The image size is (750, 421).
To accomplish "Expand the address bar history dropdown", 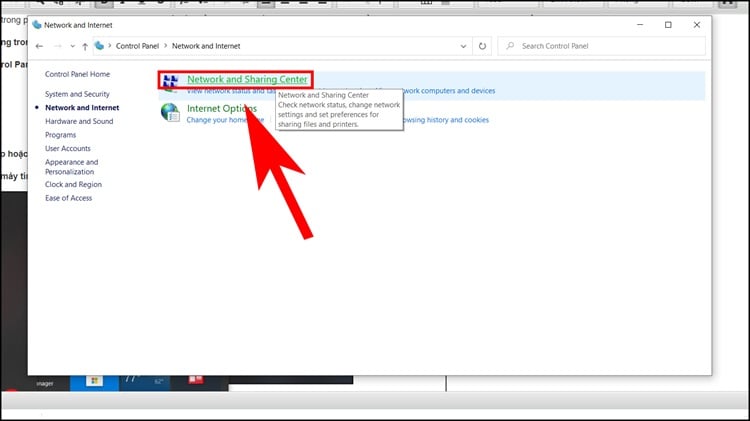I will click(463, 46).
